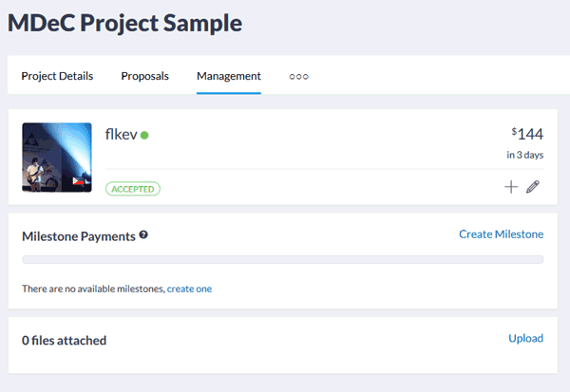The height and width of the screenshot is (392, 570).
Task: Click the flkev profile picture
Action: [x=57, y=158]
